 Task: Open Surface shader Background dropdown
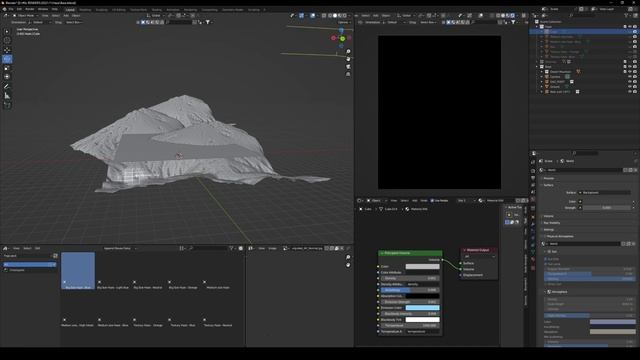(604, 192)
